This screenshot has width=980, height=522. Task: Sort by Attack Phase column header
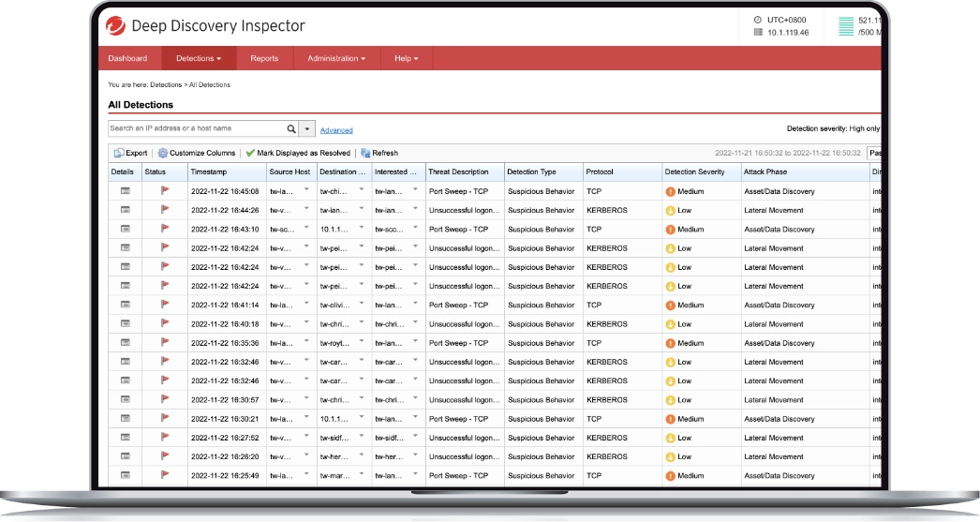(x=805, y=172)
